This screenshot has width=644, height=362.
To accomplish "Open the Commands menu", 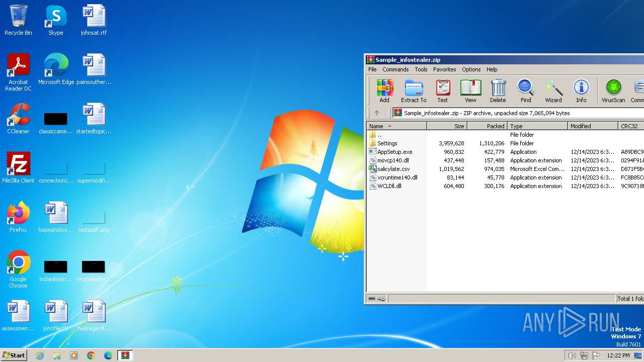I will pyautogui.click(x=395, y=69).
